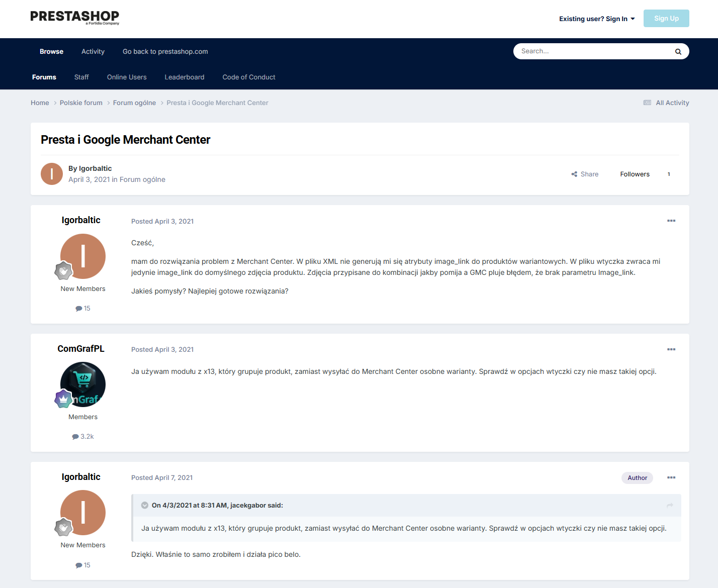Click the Author badge

point(637,478)
